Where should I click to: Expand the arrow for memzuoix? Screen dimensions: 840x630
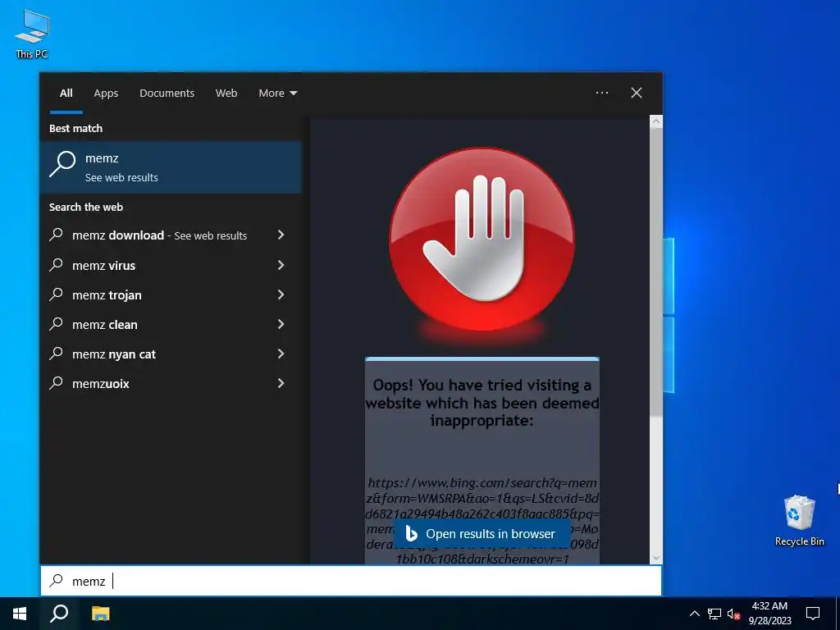281,383
